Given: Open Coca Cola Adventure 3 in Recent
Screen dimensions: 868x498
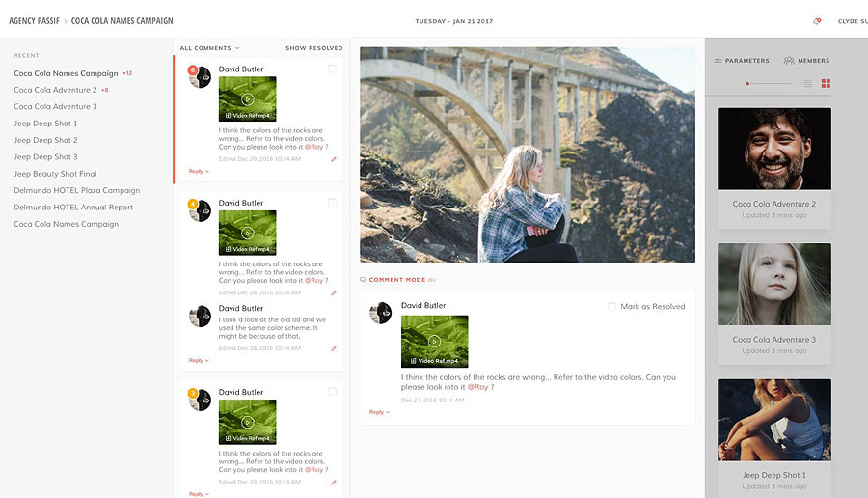Looking at the screenshot, I should click(x=55, y=106).
